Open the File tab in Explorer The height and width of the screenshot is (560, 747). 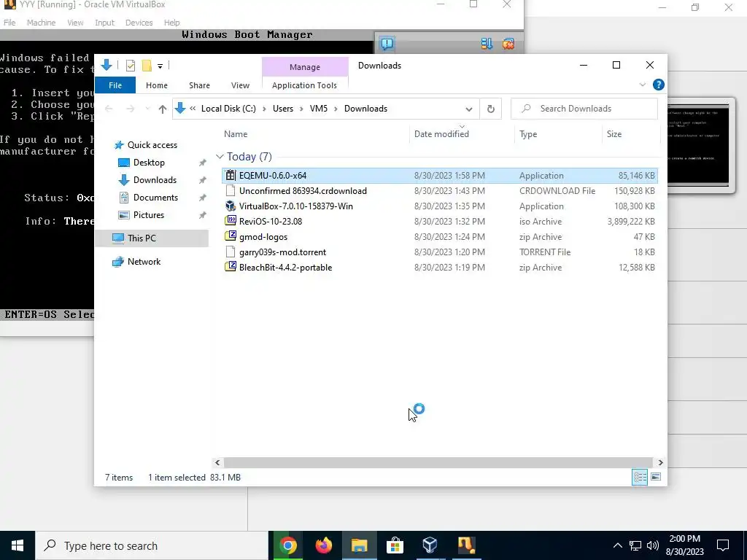point(115,85)
